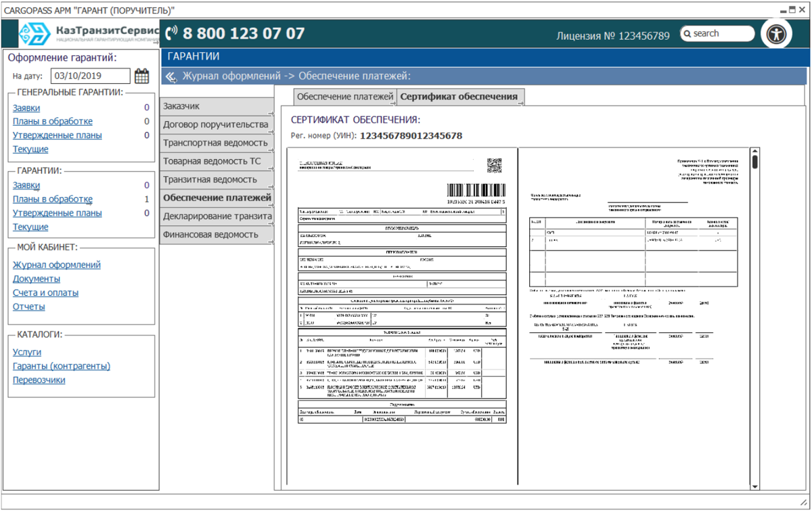Open Документы link in Мой кабинет
The height and width of the screenshot is (511, 812).
37,279
